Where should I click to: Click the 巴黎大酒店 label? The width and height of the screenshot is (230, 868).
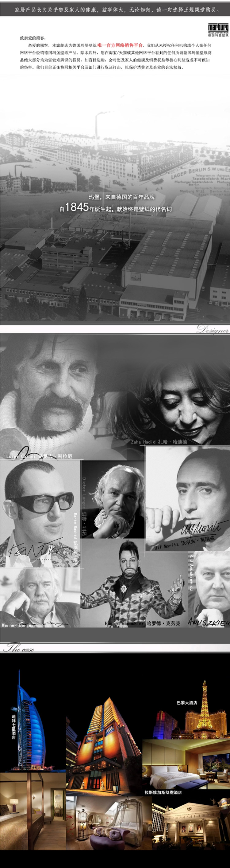[x=187, y=703]
